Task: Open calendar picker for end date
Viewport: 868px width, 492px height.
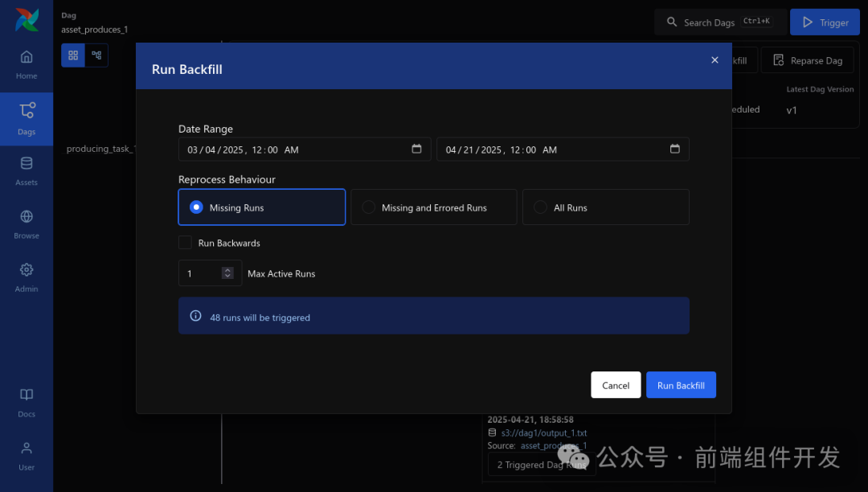Action: (x=675, y=149)
